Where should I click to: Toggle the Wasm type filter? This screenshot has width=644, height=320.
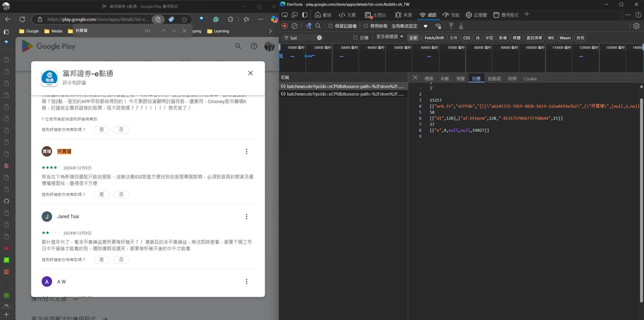[565, 38]
